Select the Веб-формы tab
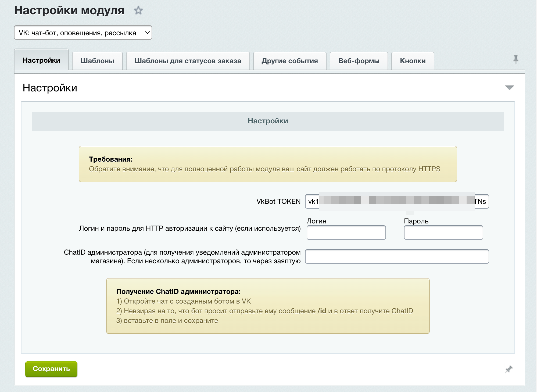 pyautogui.click(x=359, y=61)
